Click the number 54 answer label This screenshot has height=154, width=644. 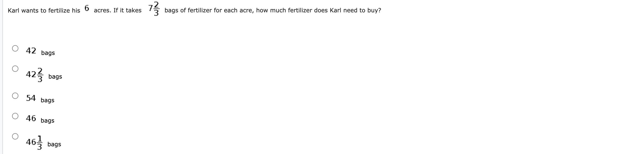[31, 98]
